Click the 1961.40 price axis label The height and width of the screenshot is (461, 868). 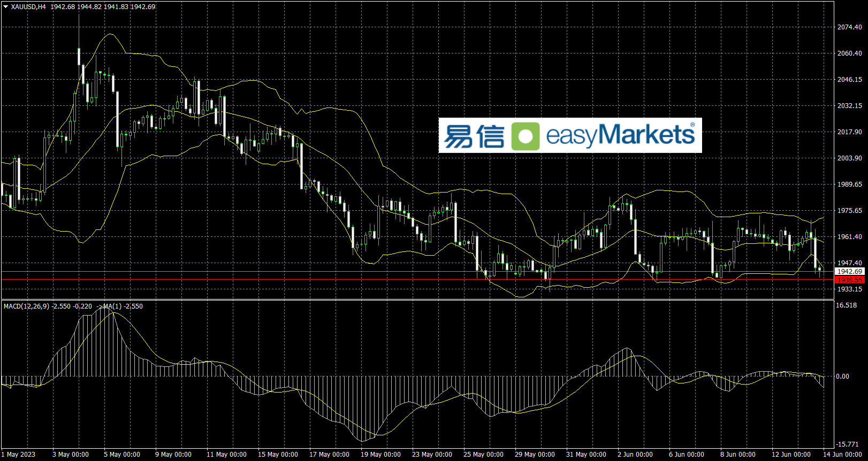pos(850,237)
